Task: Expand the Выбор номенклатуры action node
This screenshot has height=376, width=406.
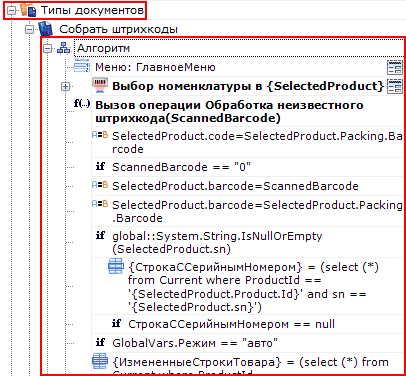Action: point(66,87)
